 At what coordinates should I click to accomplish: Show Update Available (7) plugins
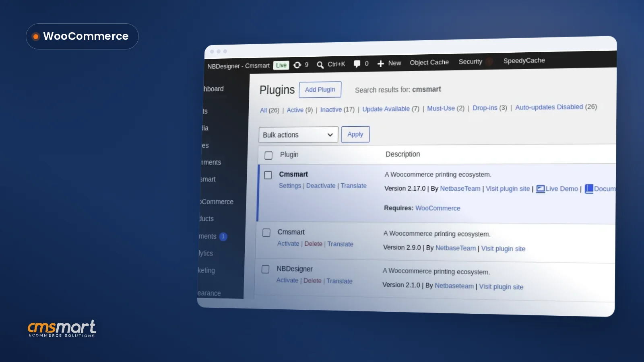pyautogui.click(x=390, y=109)
